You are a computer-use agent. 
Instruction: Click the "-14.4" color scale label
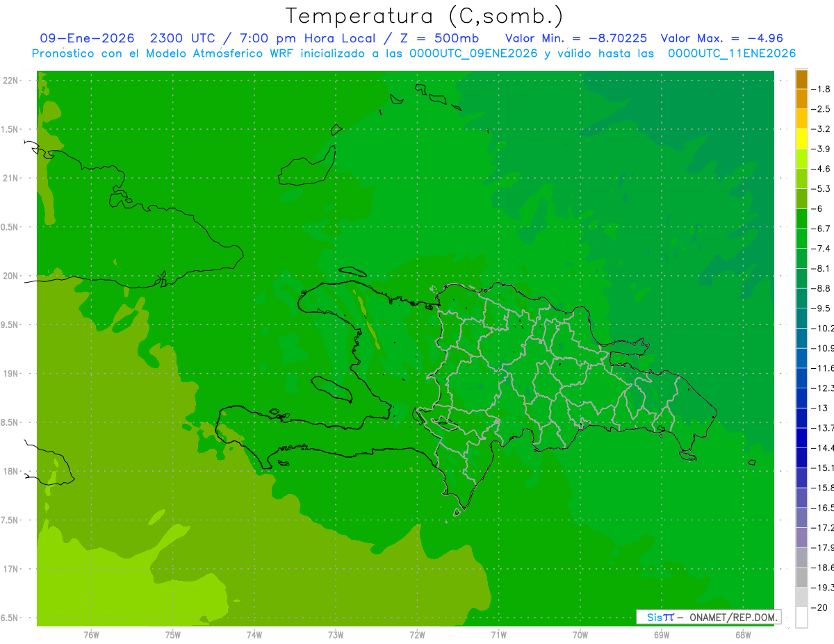[822, 447]
